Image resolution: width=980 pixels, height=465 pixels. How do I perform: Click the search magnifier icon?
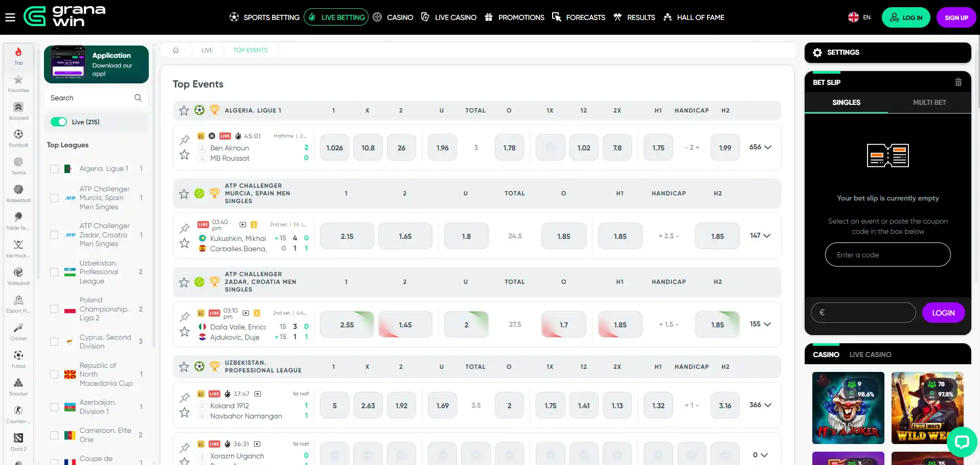point(138,98)
